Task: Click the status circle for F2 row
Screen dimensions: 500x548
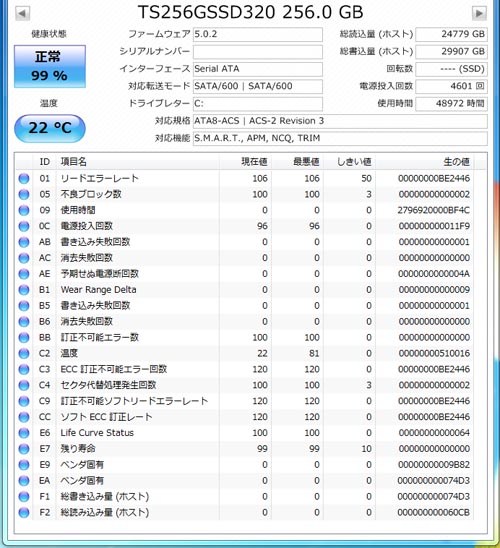Action: click(24, 512)
